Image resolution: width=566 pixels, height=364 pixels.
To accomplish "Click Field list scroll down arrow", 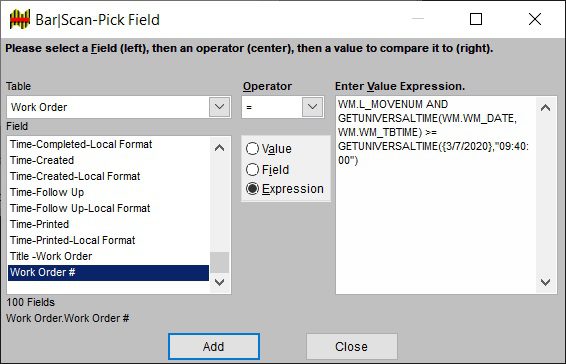I will pos(219,282).
